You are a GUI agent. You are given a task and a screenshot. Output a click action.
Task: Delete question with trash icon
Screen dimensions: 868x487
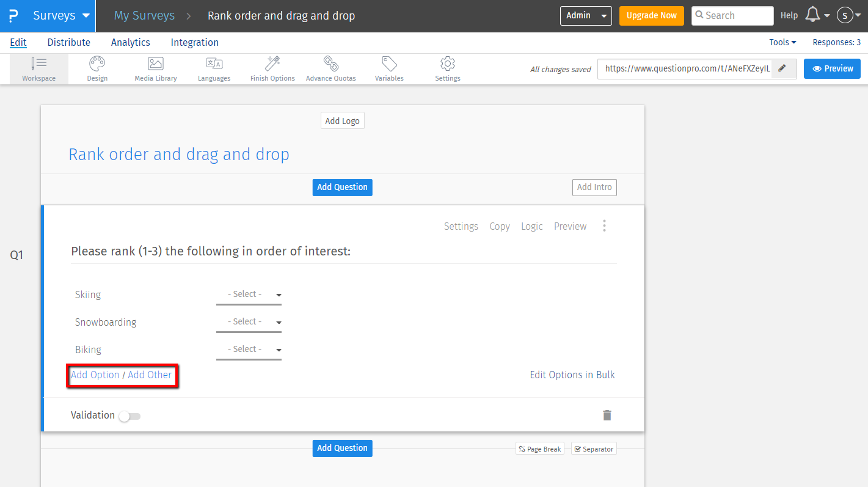pyautogui.click(x=607, y=416)
